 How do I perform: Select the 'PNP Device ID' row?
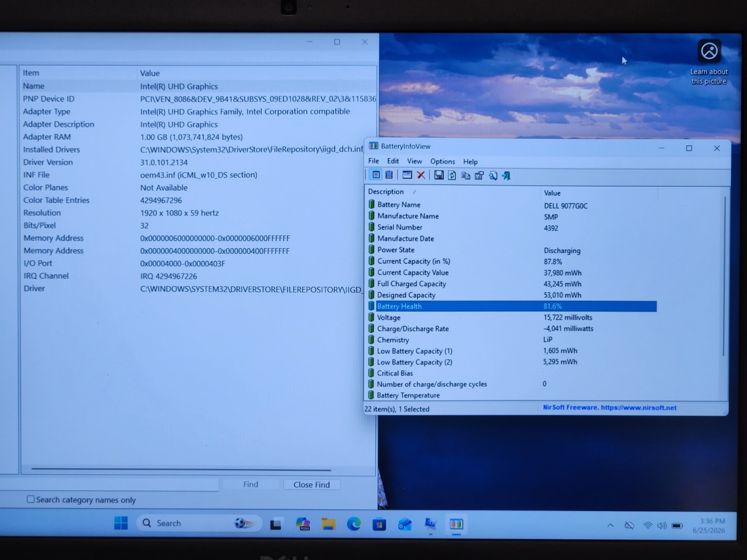[198, 99]
